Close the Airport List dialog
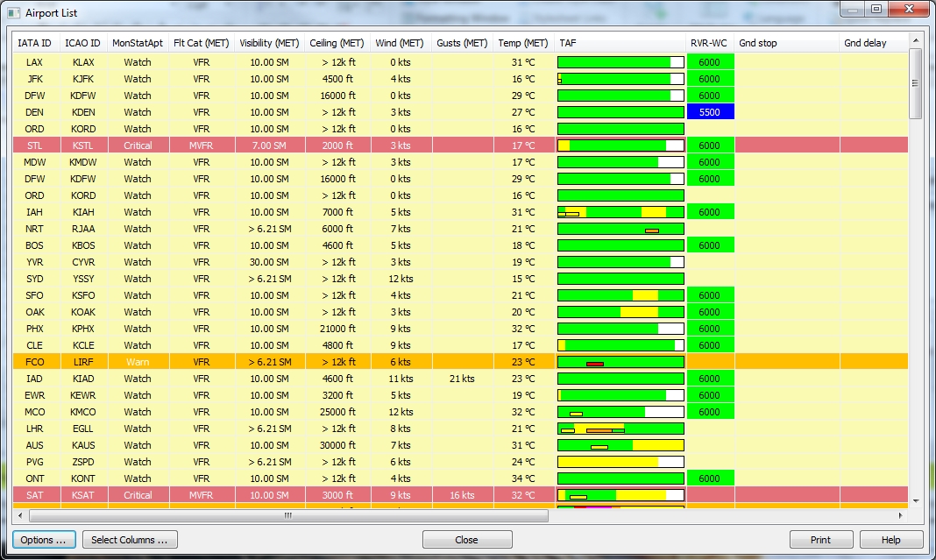936x560 pixels. tap(467, 540)
